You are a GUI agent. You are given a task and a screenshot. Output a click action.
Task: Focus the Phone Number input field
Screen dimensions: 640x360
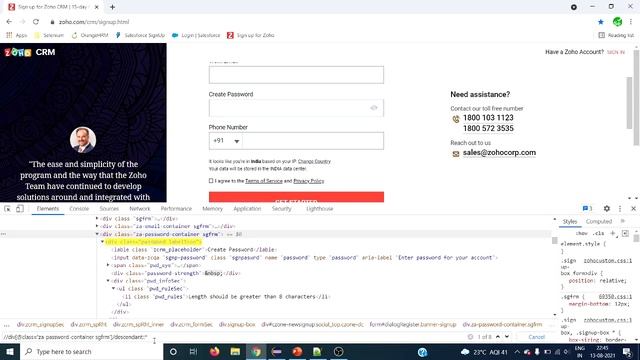point(313,141)
